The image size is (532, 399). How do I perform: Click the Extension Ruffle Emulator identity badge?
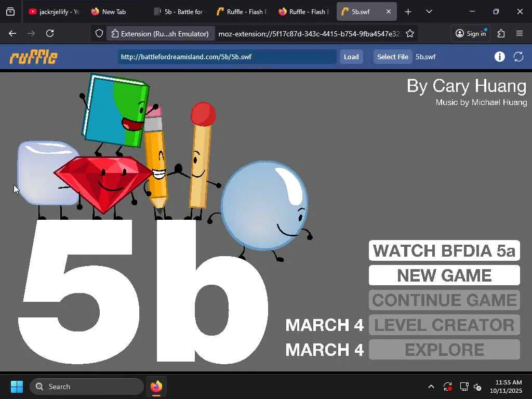[x=161, y=34]
